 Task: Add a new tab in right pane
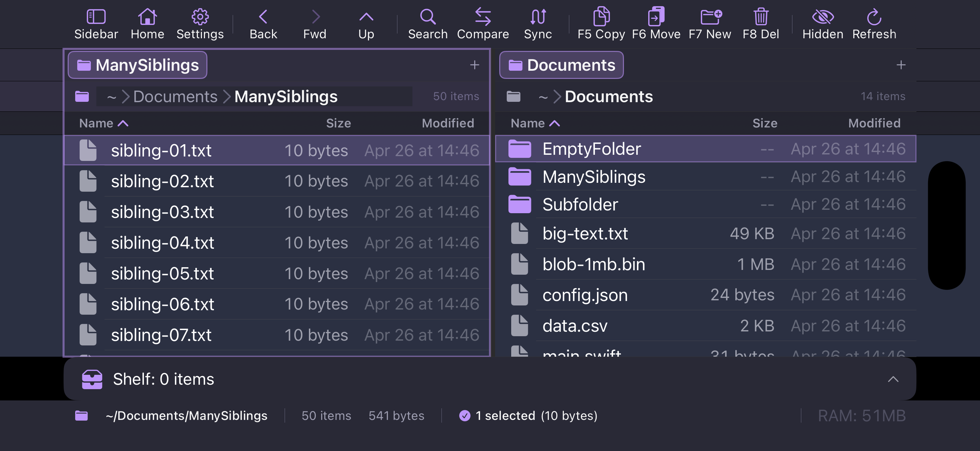(900, 65)
